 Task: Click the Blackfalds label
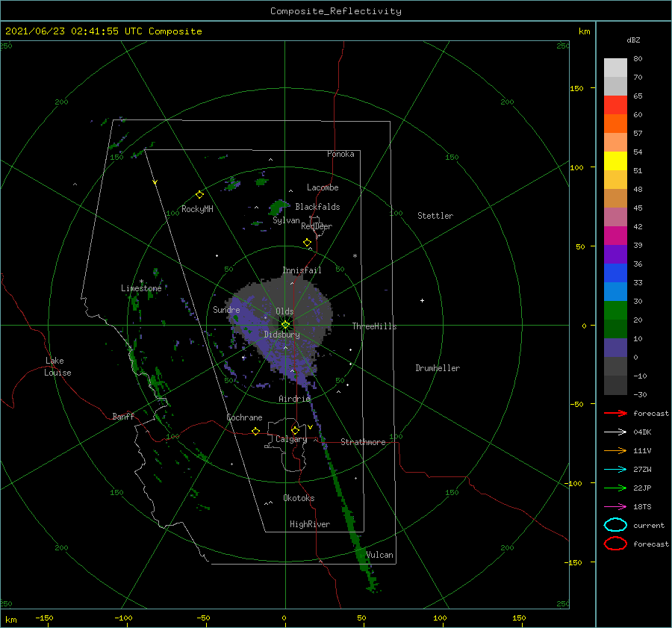[x=317, y=207]
